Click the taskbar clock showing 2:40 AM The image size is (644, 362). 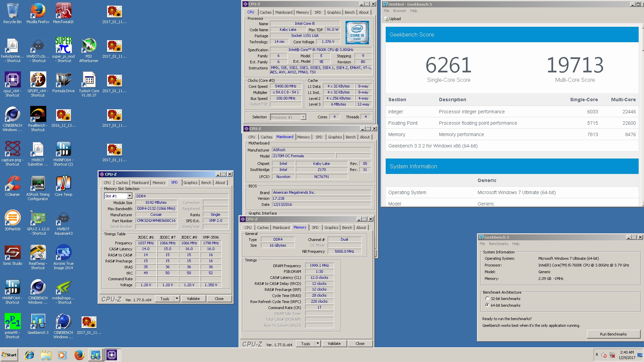pos(627,355)
